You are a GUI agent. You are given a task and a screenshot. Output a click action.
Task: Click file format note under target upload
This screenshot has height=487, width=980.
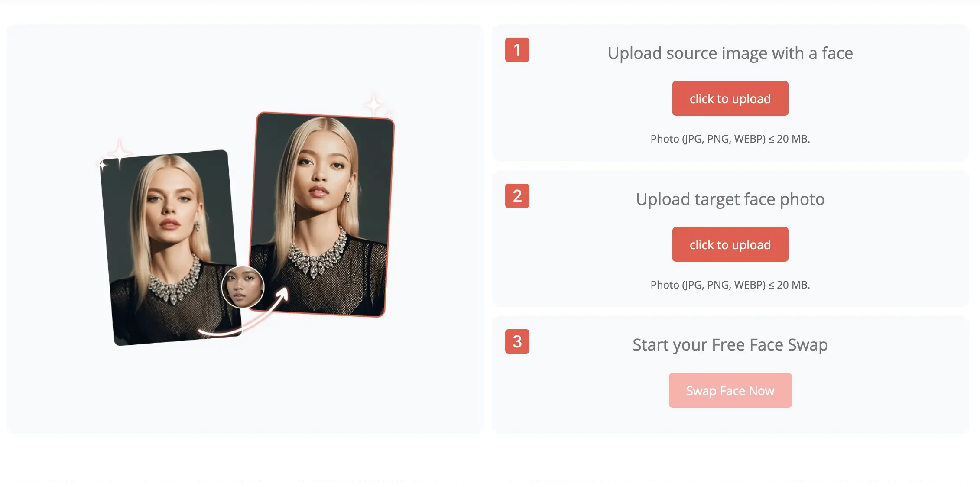pyautogui.click(x=730, y=285)
